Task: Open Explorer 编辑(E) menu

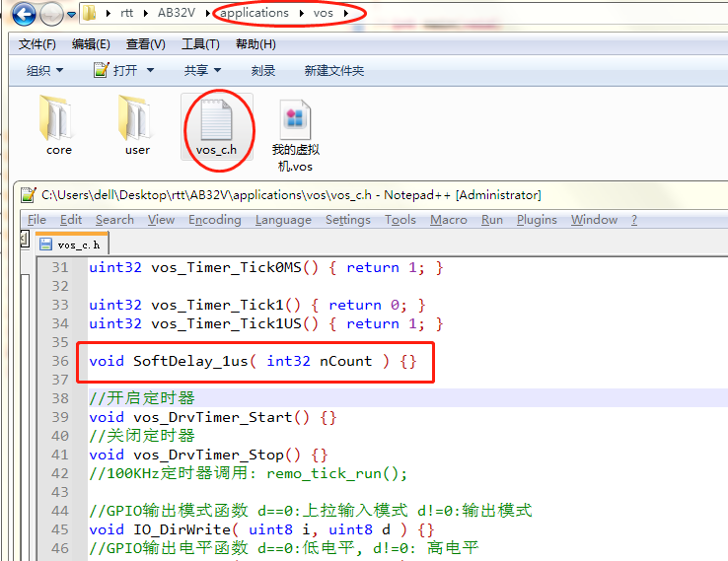Action: pos(91,44)
